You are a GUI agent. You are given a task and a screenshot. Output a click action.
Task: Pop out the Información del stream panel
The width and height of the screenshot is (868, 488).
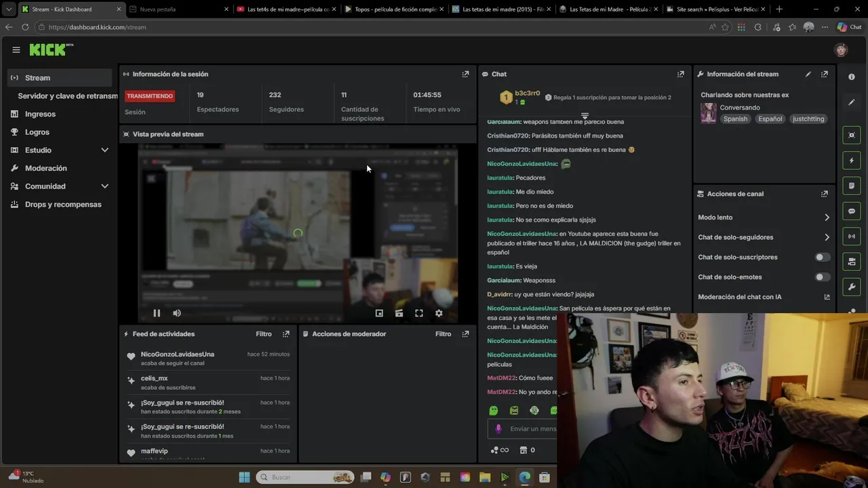[824, 74]
